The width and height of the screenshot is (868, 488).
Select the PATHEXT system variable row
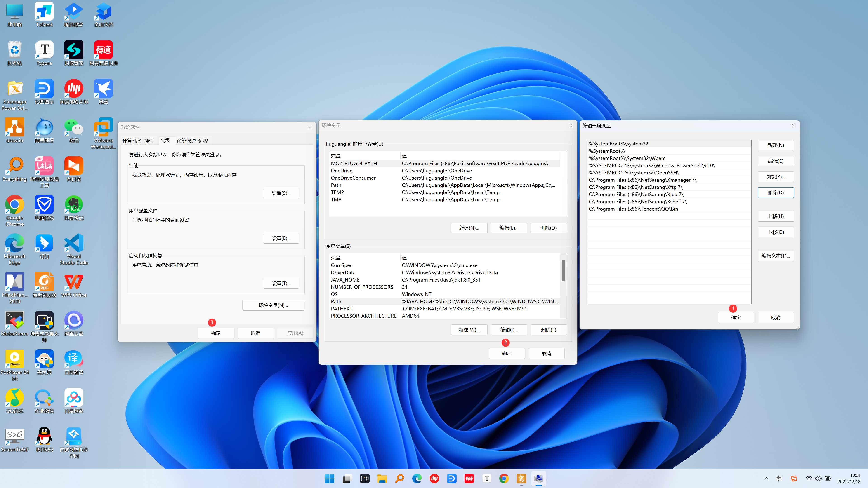pos(444,308)
